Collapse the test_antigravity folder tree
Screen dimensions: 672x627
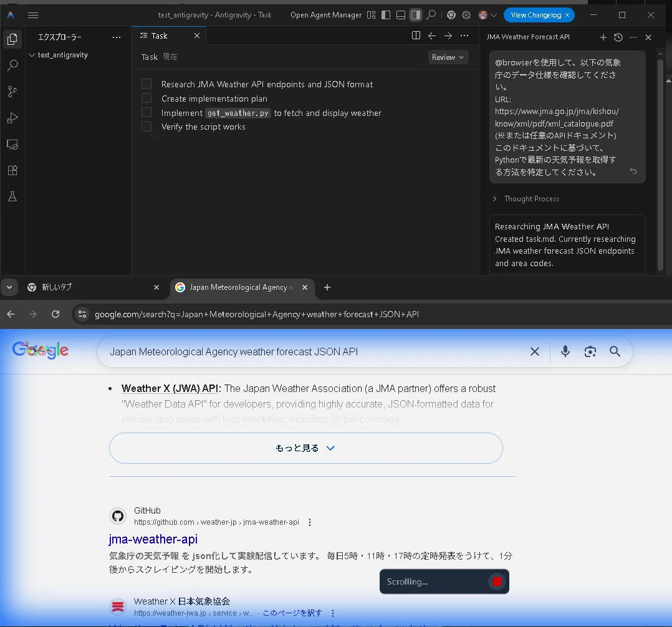point(32,55)
